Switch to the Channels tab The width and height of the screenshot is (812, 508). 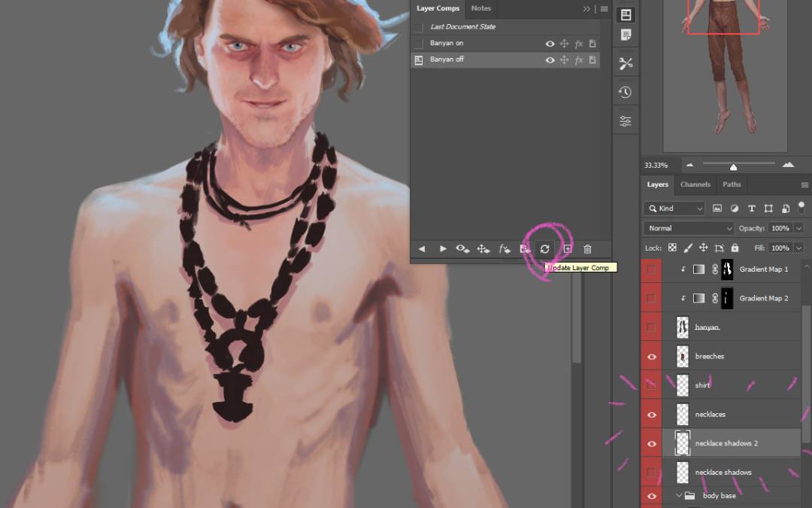tap(695, 184)
